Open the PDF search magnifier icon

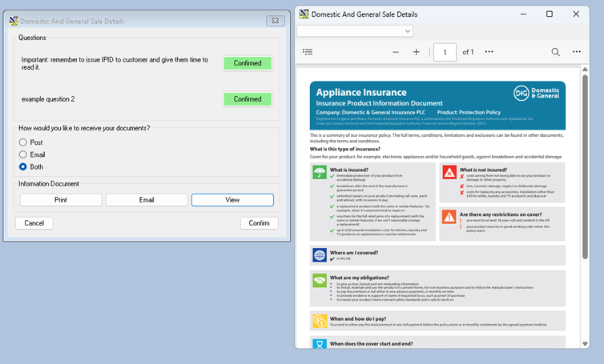(x=555, y=52)
